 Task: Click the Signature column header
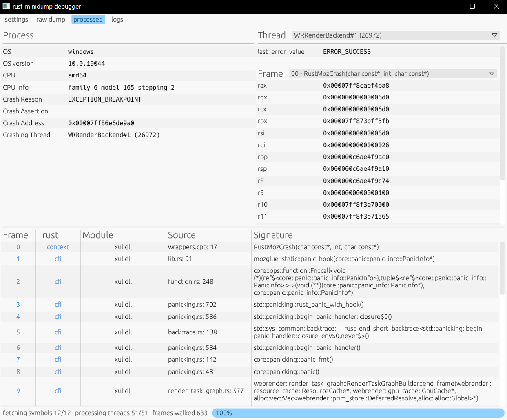273,235
